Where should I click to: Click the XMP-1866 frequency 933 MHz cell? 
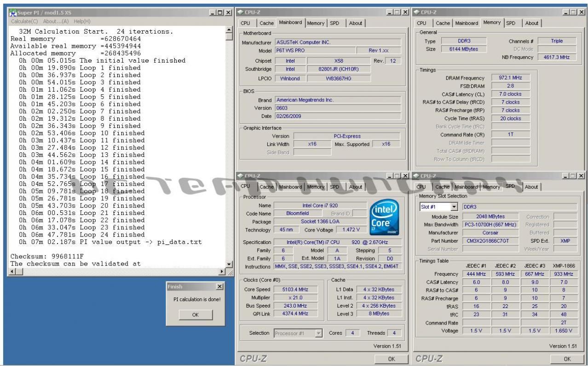(565, 274)
